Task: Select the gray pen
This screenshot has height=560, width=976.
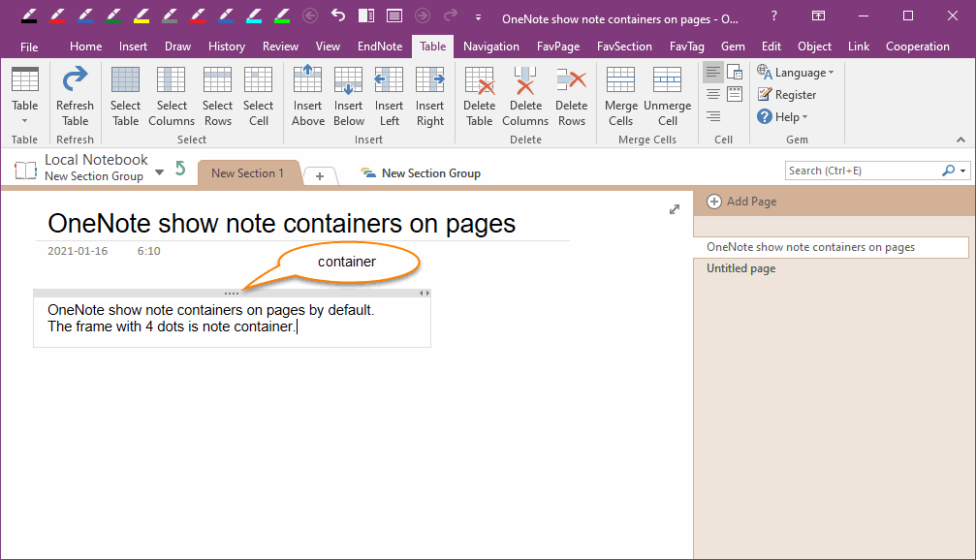Action: pos(170,16)
